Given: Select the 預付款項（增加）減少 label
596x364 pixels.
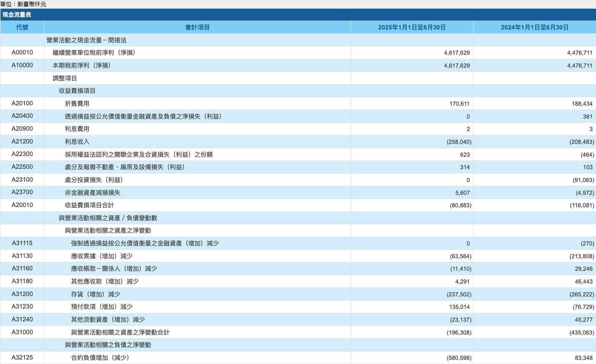Looking at the screenshot, I should [102, 307].
